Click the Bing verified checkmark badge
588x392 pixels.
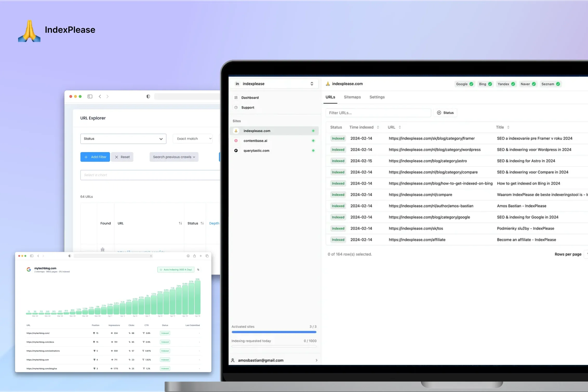click(490, 84)
